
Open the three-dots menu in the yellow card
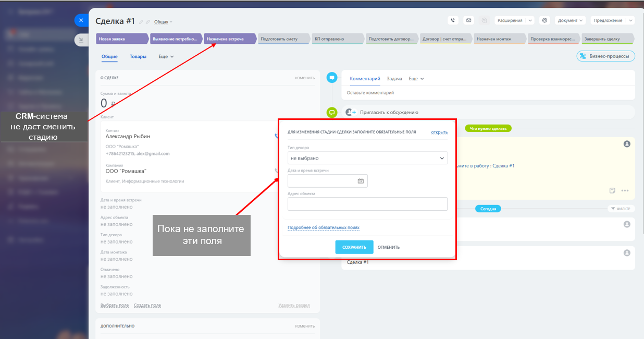click(x=625, y=190)
